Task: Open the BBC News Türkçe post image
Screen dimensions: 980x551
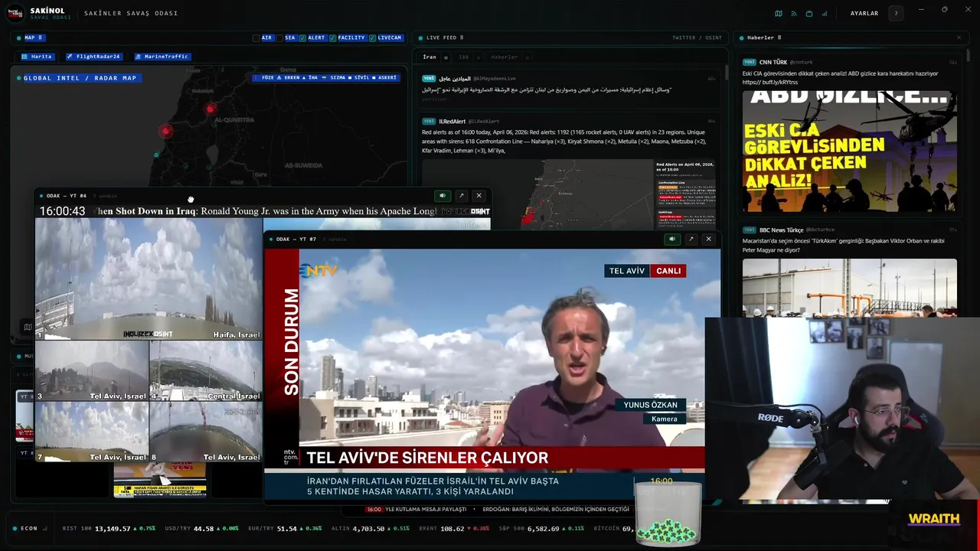Action: tap(849, 288)
